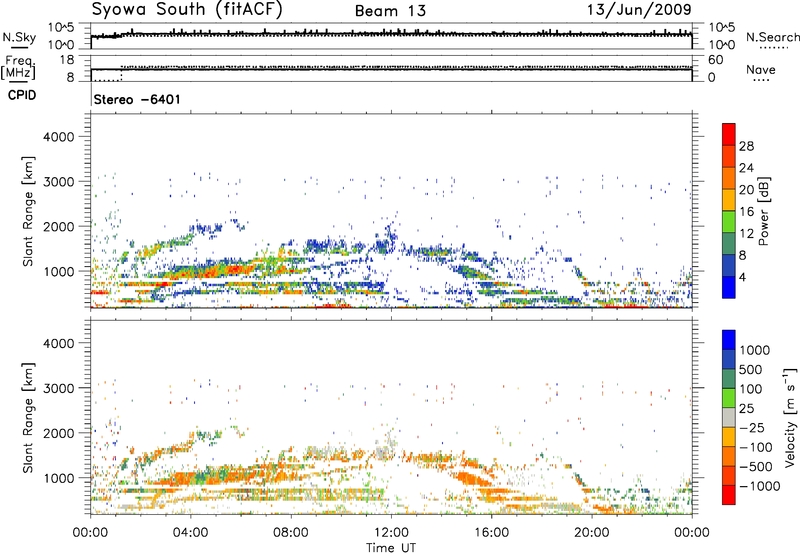Select the 'Beam 13' header label

tap(390, 11)
